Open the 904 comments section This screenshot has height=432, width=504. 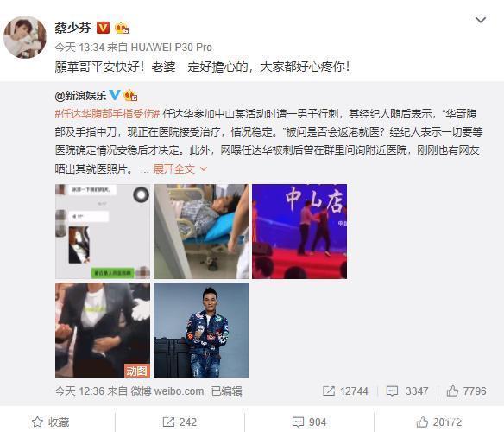pyautogui.click(x=309, y=422)
